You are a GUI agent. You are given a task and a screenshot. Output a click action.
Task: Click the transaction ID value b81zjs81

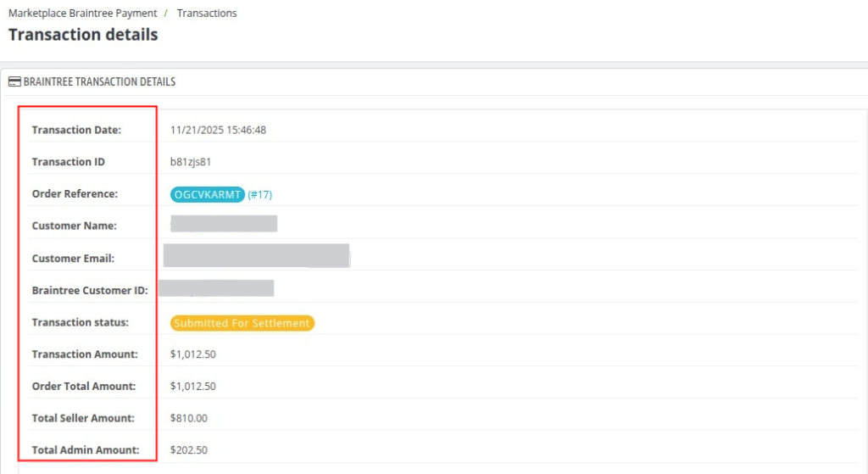(190, 162)
